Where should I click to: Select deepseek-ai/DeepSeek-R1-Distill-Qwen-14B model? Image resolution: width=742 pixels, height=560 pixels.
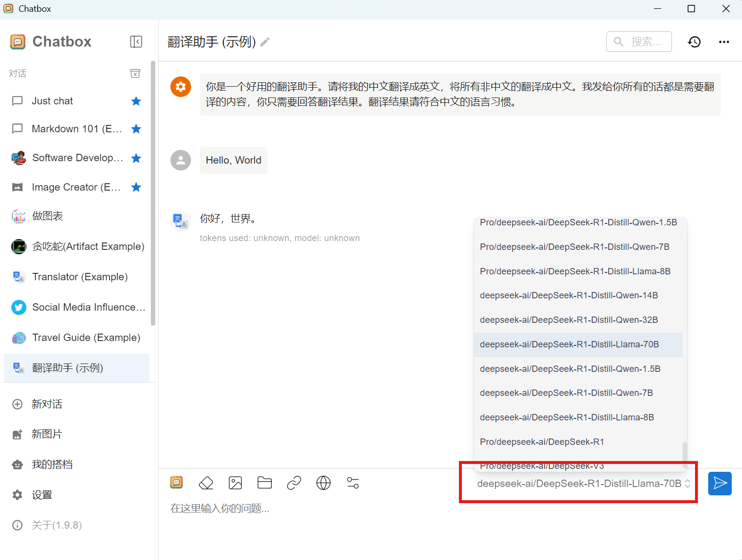(x=578, y=295)
